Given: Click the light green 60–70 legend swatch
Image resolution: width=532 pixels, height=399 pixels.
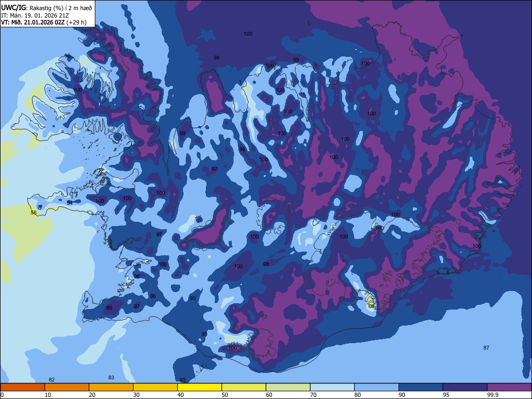Looking at the screenshot, I should (x=288, y=387).
